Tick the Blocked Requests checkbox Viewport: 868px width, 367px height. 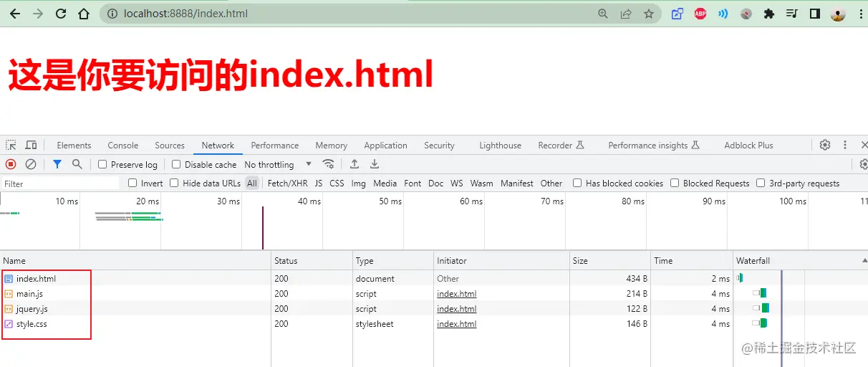pos(675,183)
